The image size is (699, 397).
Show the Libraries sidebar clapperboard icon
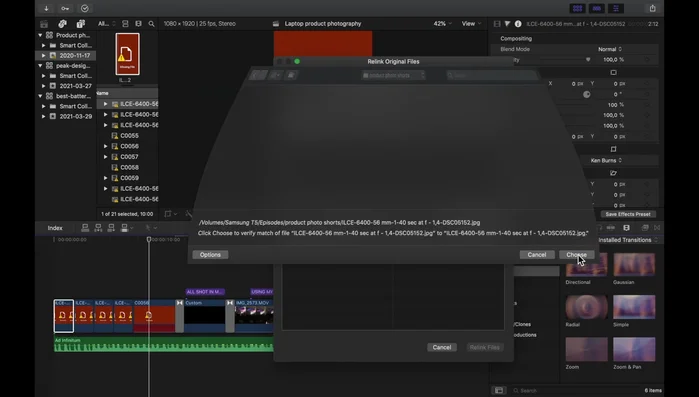[44, 24]
